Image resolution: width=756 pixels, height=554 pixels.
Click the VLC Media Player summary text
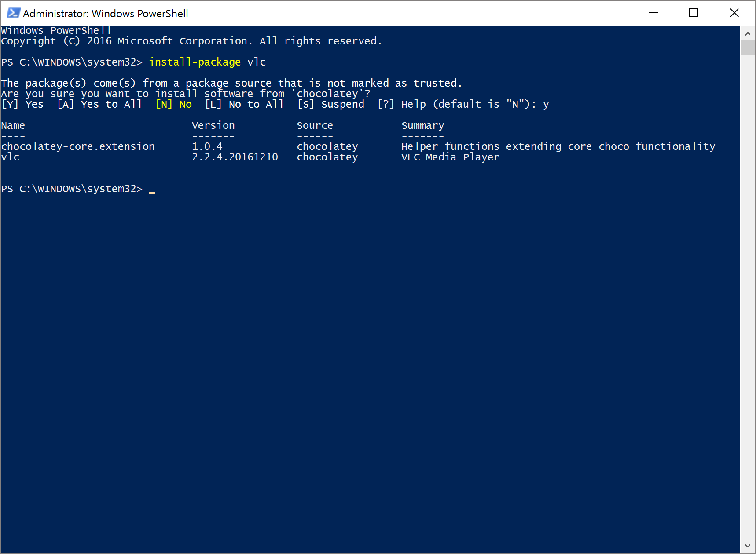(x=451, y=157)
